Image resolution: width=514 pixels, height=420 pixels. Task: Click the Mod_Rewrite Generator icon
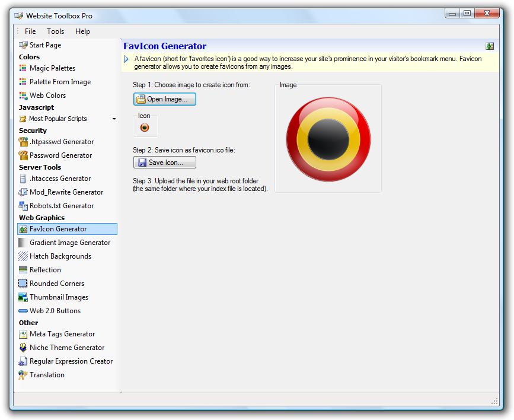(23, 192)
